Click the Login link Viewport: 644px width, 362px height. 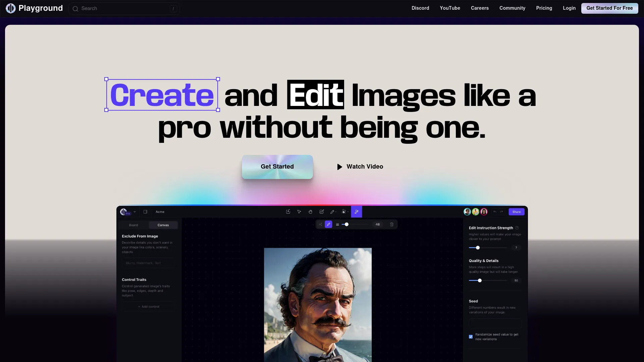tap(569, 8)
